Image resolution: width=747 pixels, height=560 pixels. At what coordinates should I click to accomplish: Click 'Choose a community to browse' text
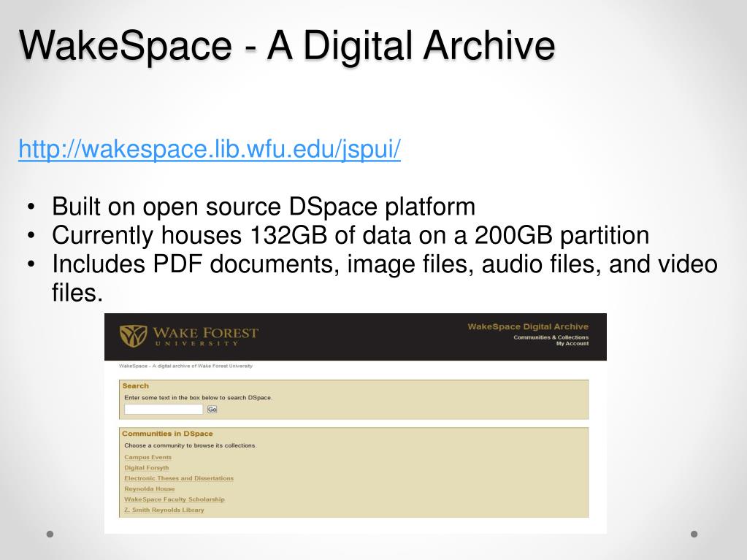(x=190, y=445)
